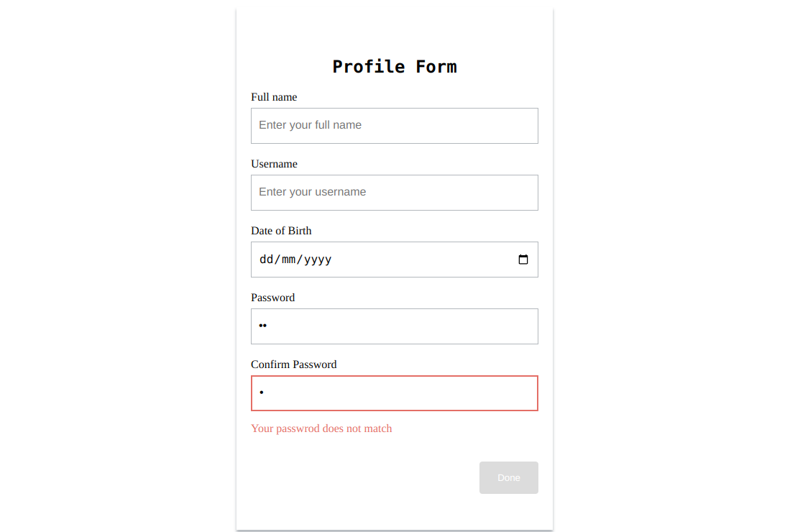Click into the Username text box
The width and height of the screenshot is (790, 532).
395,193
